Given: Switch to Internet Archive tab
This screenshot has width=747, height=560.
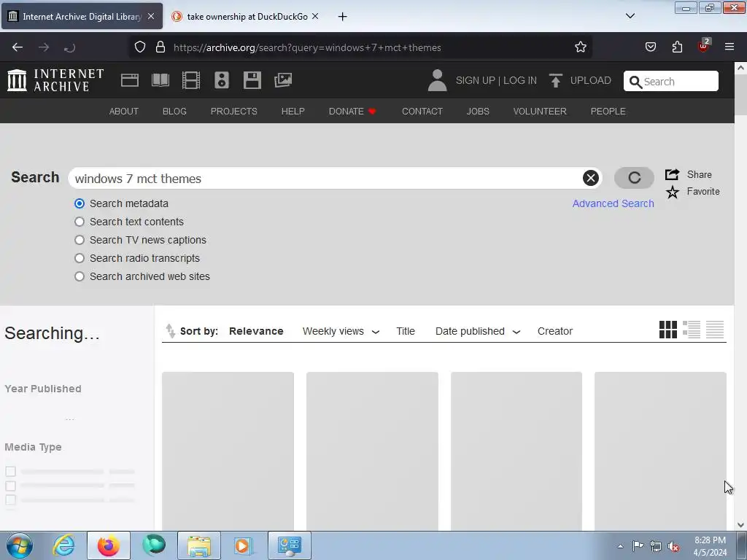Looking at the screenshot, I should coord(82,16).
